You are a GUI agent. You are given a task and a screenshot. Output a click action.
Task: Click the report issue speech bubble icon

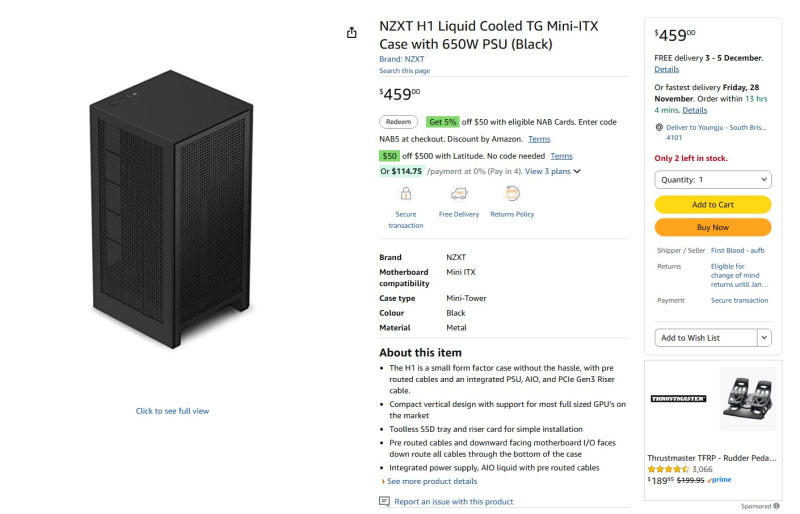[x=384, y=501]
